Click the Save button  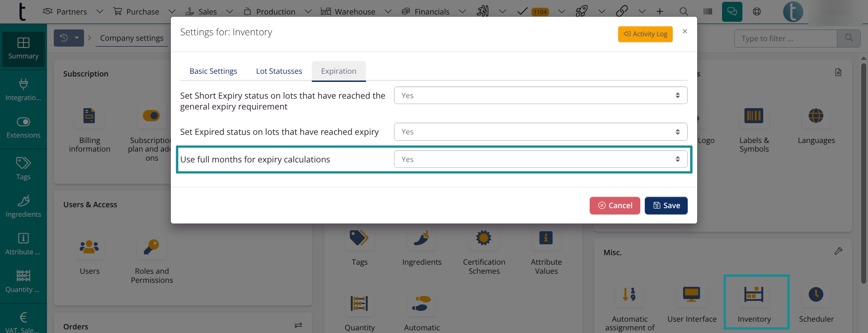(666, 205)
